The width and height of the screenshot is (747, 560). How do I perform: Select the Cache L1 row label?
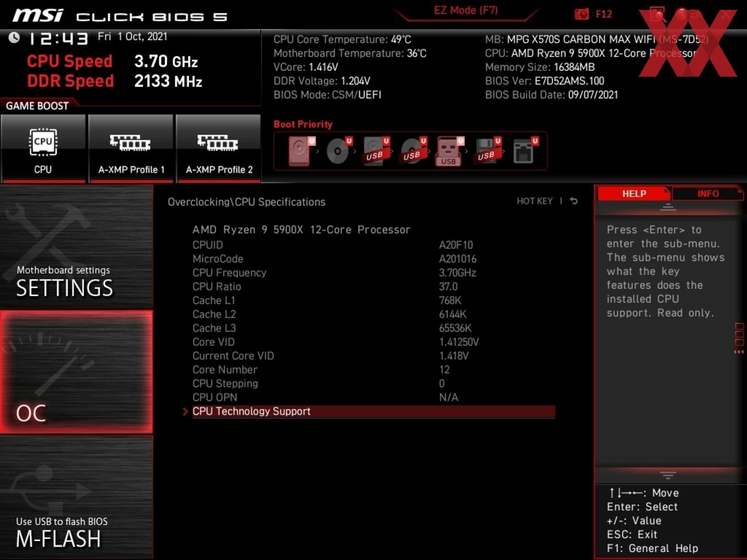214,300
